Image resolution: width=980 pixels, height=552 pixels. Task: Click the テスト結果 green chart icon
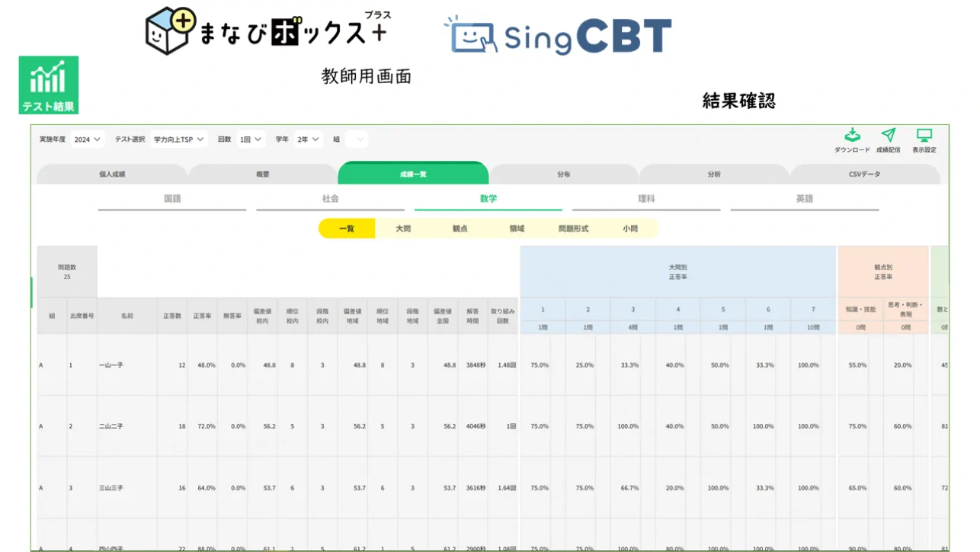pos(48,85)
